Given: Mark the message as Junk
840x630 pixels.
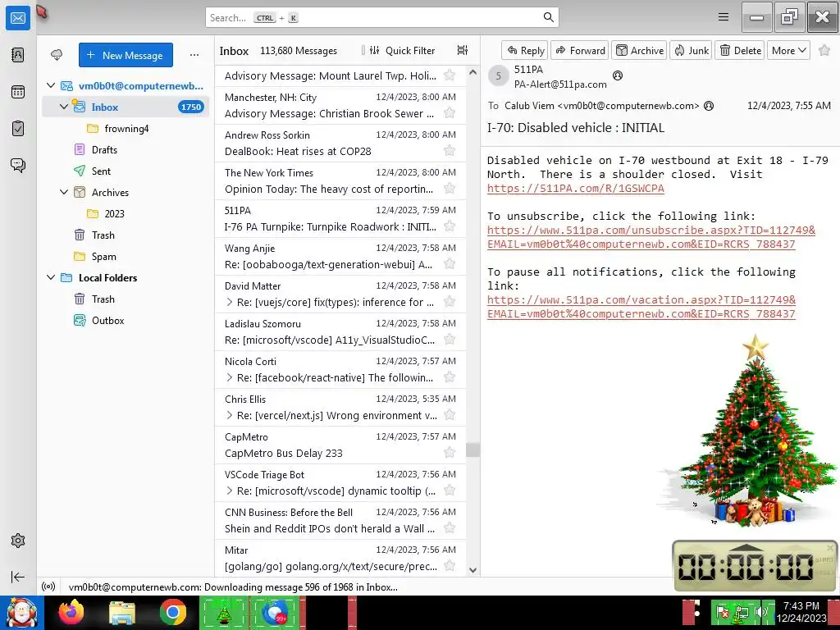Looking at the screenshot, I should coord(691,50).
